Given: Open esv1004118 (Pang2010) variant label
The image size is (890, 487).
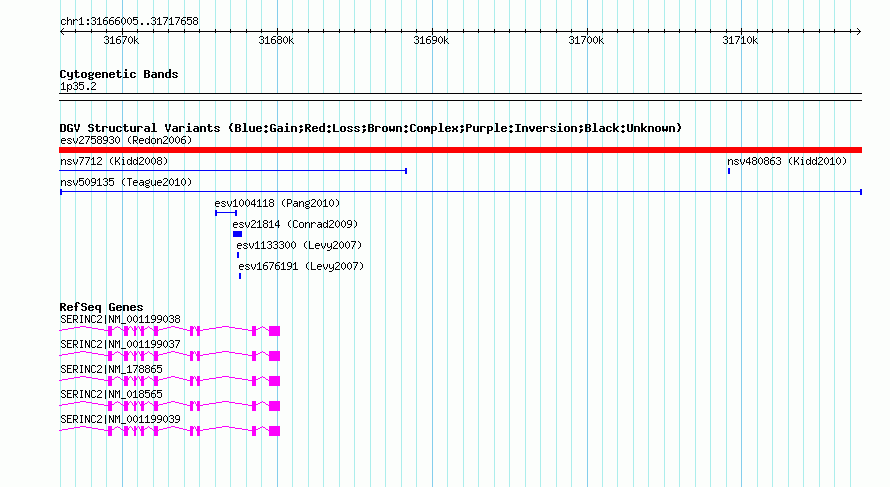Looking at the screenshot, I should coord(277,203).
